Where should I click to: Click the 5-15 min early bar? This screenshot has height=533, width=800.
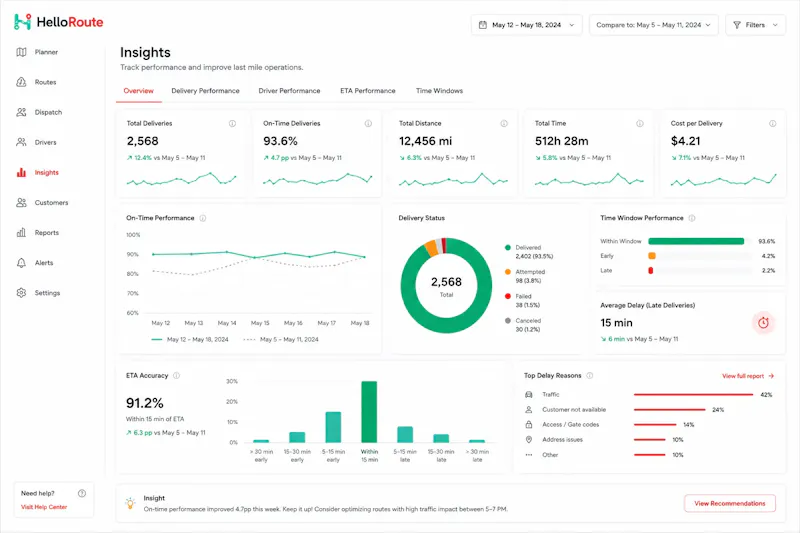click(x=333, y=427)
